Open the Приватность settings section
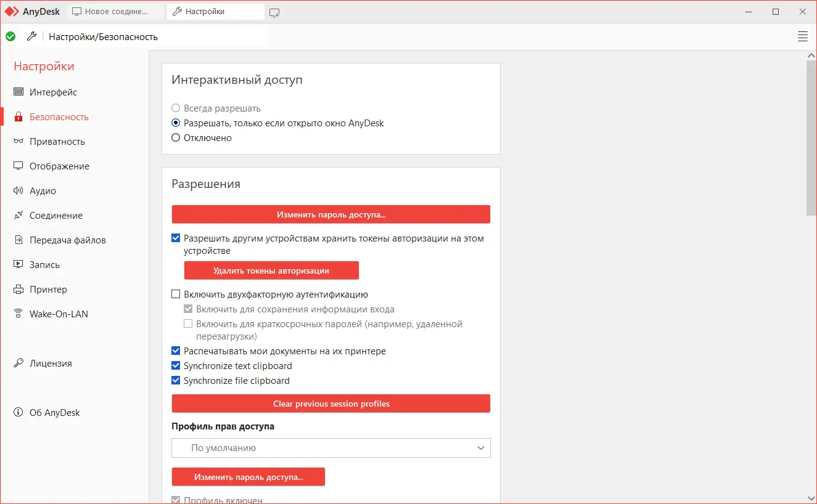This screenshot has height=504, width=817. pyautogui.click(x=57, y=142)
